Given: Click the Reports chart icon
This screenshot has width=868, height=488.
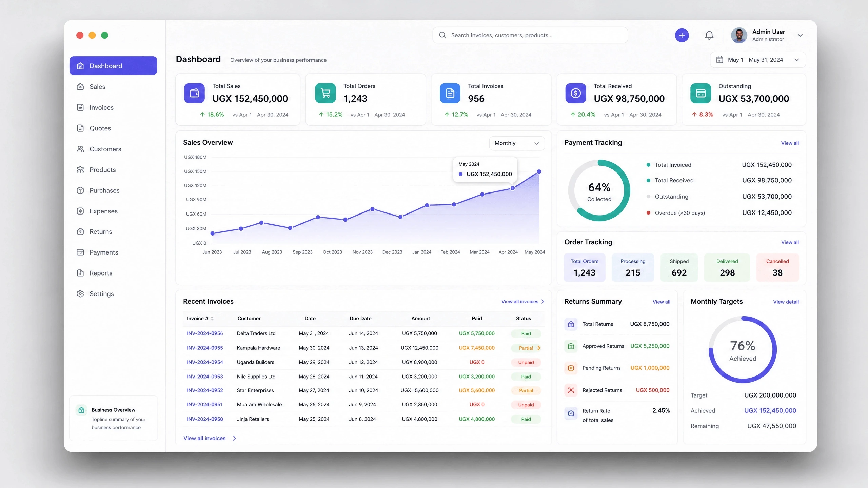Looking at the screenshot, I should (x=80, y=273).
